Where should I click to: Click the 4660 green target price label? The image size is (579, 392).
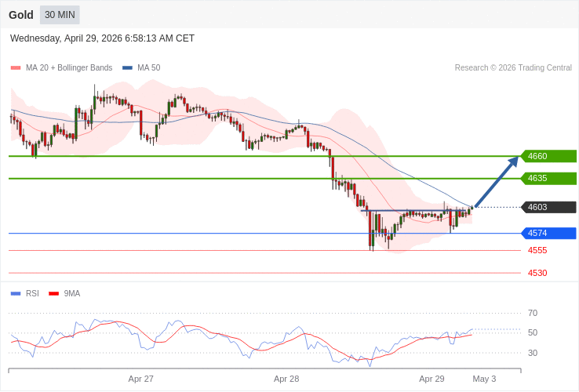(x=548, y=156)
